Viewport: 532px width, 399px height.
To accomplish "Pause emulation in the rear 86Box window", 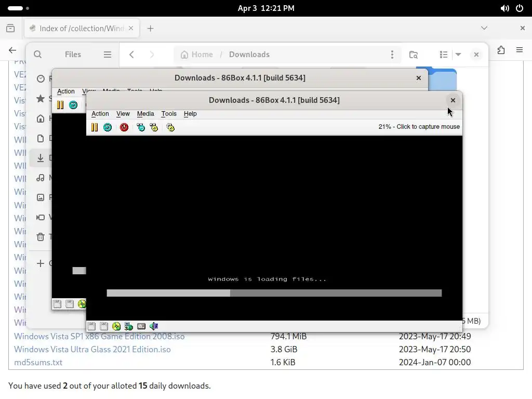I will coord(60,105).
